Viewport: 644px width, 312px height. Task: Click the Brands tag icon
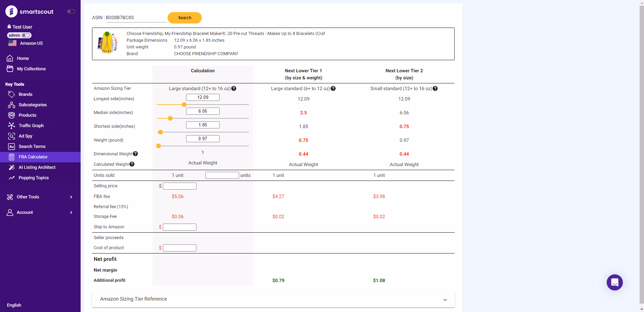click(x=11, y=94)
